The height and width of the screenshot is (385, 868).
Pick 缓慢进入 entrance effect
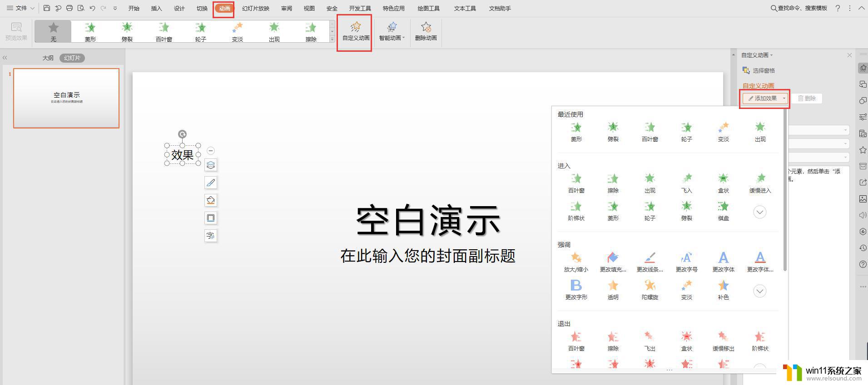coord(760,183)
